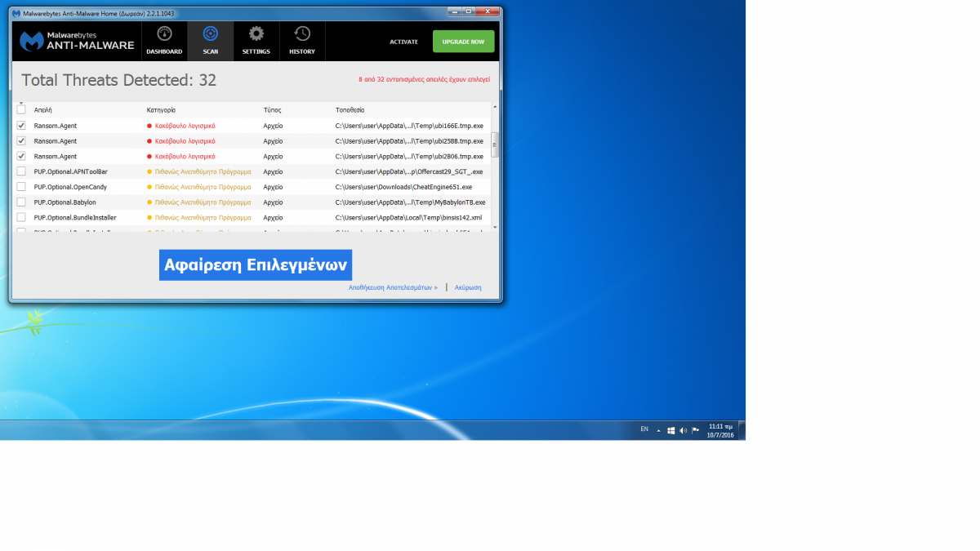Viewport: 980px width, 551px height.
Task: Sort by the Τύπος column header
Action: click(272, 109)
